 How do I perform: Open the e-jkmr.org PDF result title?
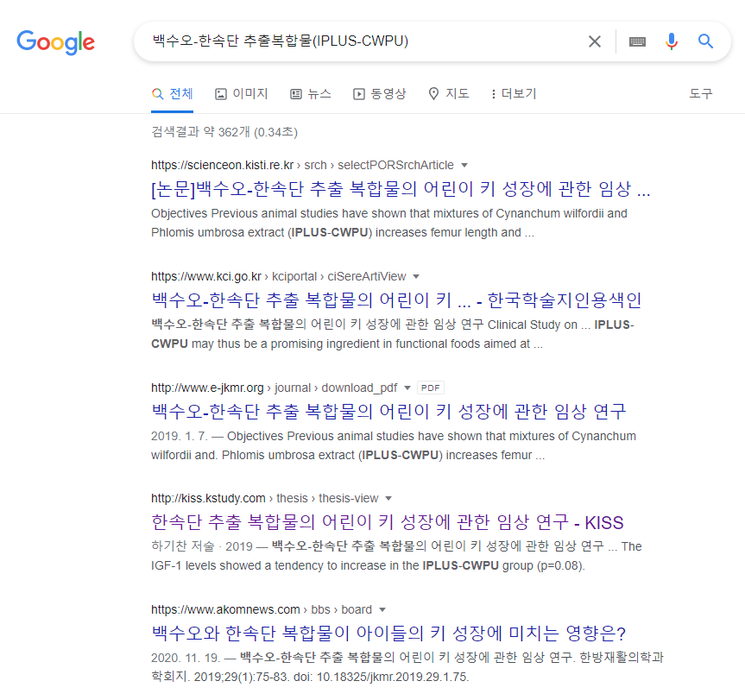(x=388, y=411)
